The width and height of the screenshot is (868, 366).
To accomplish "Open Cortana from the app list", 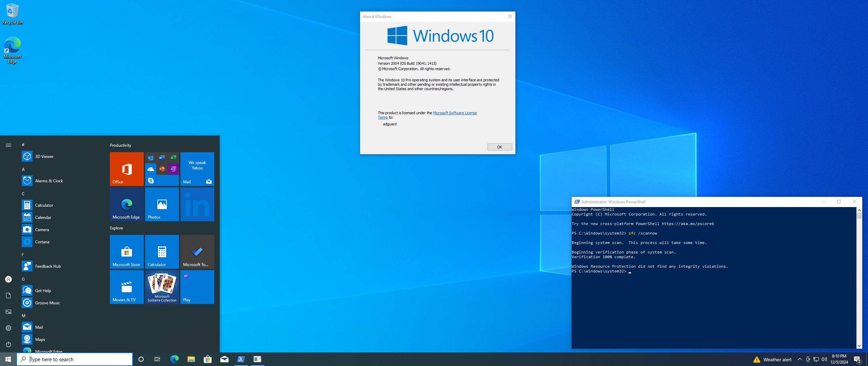I will 61,242.
